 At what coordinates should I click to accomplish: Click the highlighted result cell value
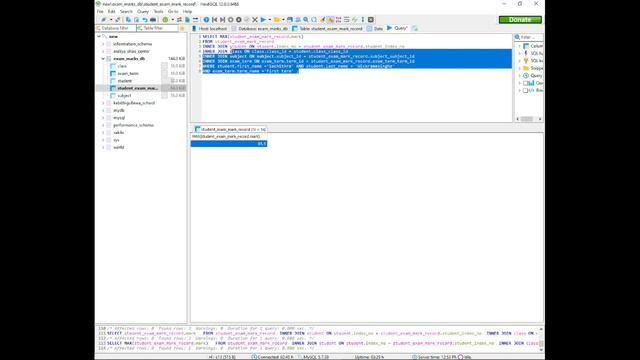(229, 144)
